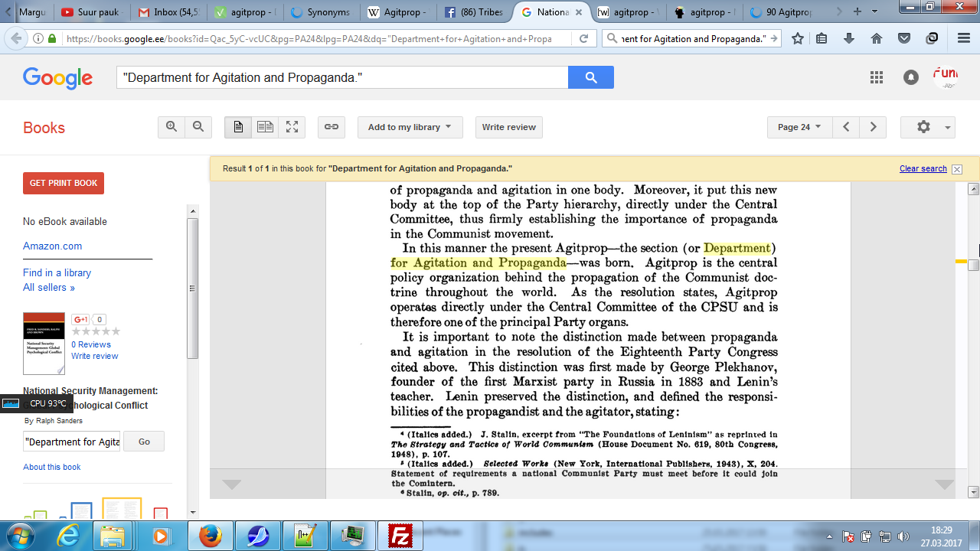Open All sellers link
This screenshot has width=980, height=551.
coord(49,288)
